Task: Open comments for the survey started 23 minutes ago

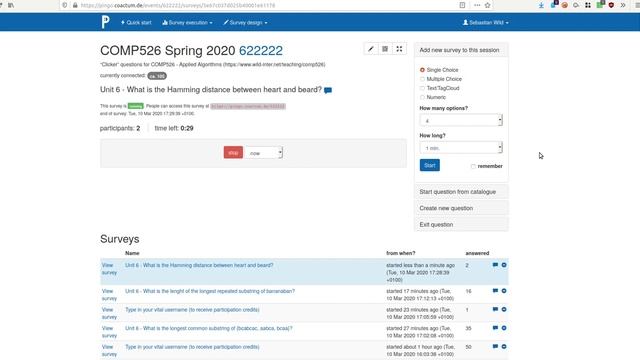Action: tap(495, 309)
